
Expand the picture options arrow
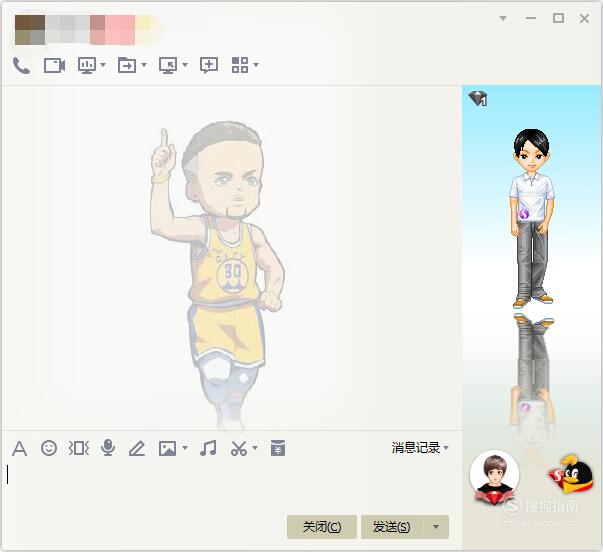point(185,448)
